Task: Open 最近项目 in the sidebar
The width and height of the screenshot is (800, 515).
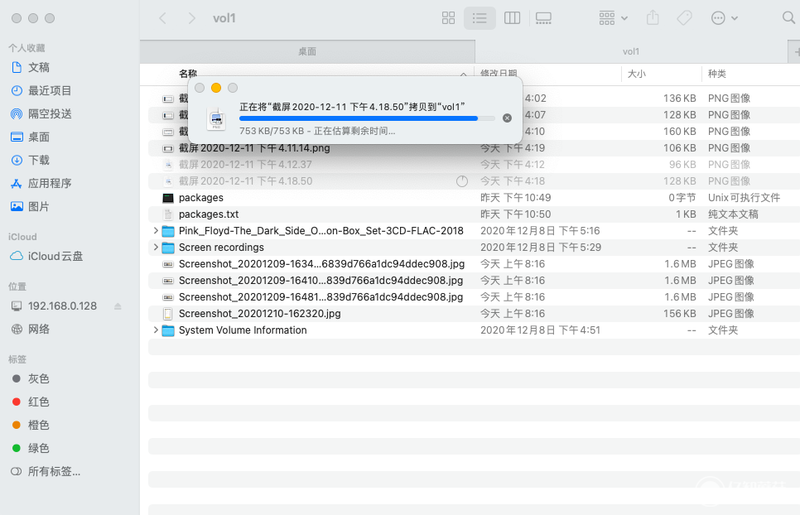Action: pos(49,91)
